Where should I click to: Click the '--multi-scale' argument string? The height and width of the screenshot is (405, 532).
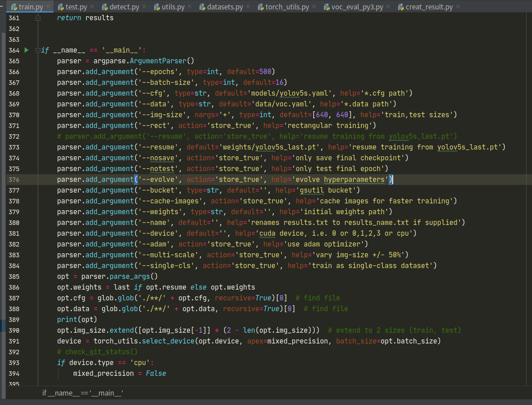click(x=168, y=255)
